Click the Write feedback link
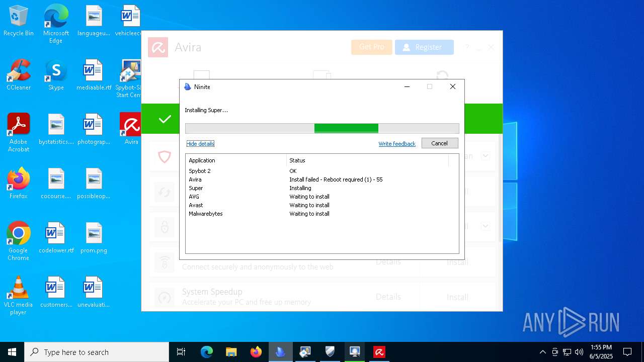Image resolution: width=644 pixels, height=362 pixels. 397,144
